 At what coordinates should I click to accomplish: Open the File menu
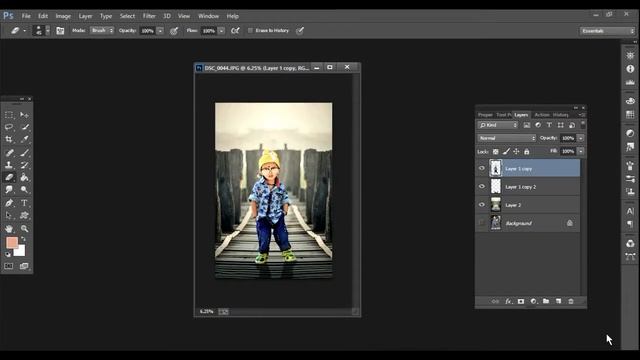click(x=26, y=16)
